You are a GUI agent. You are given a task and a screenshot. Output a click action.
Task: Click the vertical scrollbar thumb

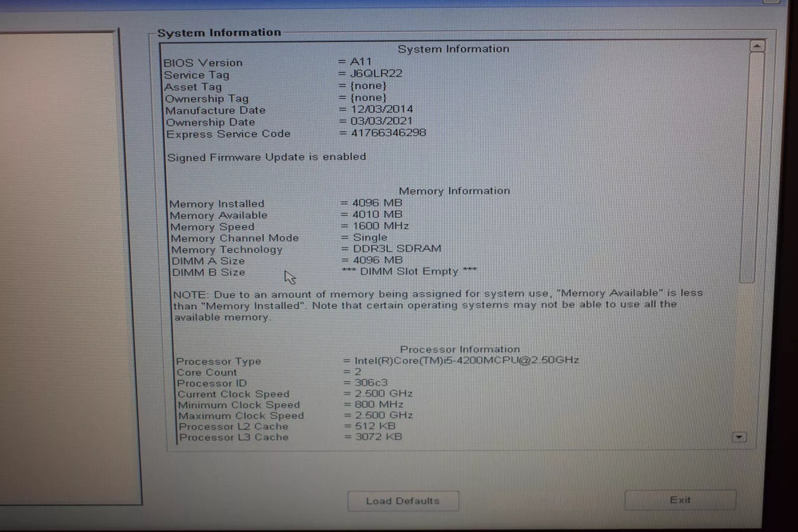[x=749, y=166]
